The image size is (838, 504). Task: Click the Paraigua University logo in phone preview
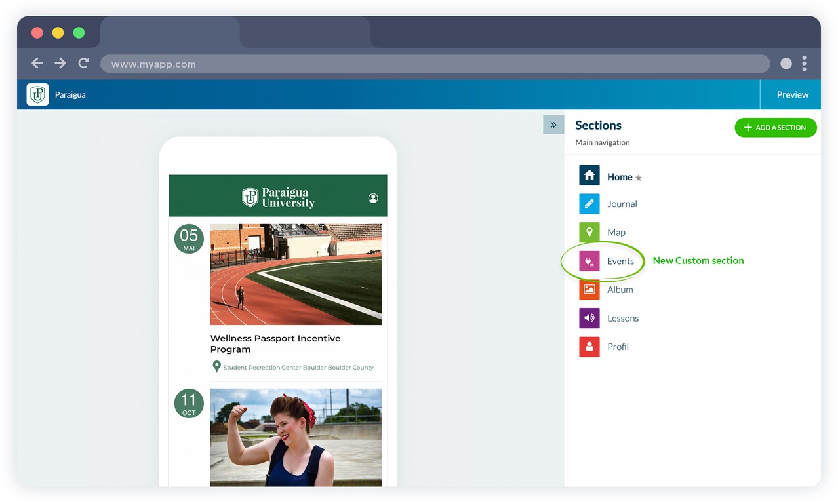coord(279,197)
